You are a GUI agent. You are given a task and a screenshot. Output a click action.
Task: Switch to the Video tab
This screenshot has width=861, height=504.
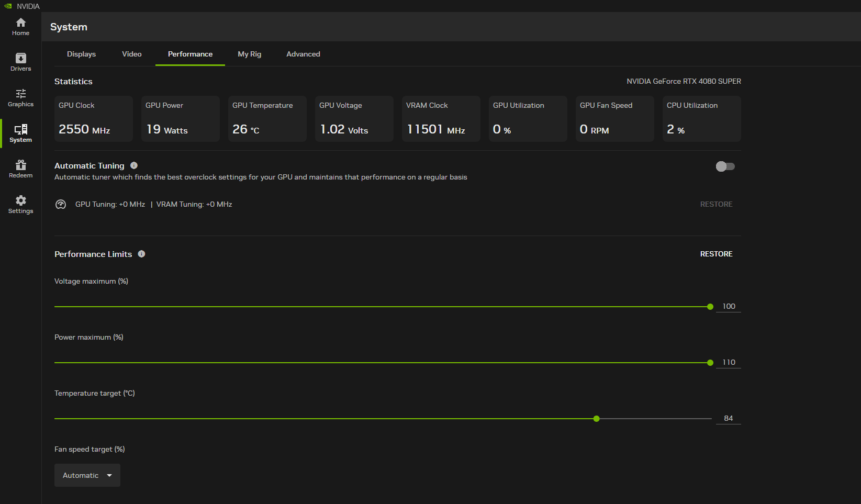[132, 54]
